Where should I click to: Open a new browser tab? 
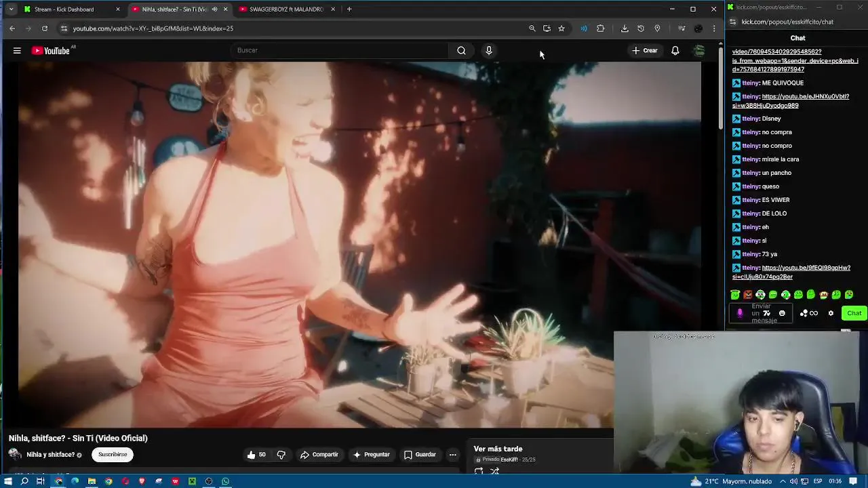349,9
